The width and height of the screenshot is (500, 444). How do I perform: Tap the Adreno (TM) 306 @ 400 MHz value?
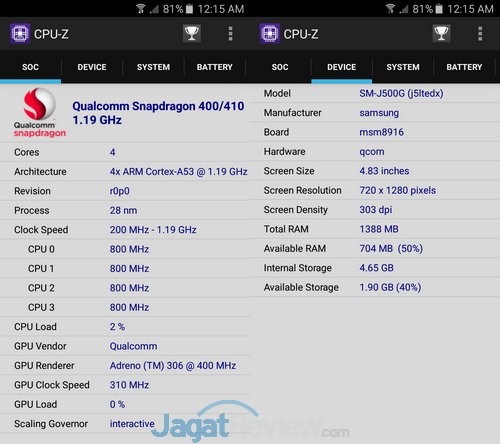pyautogui.click(x=173, y=365)
